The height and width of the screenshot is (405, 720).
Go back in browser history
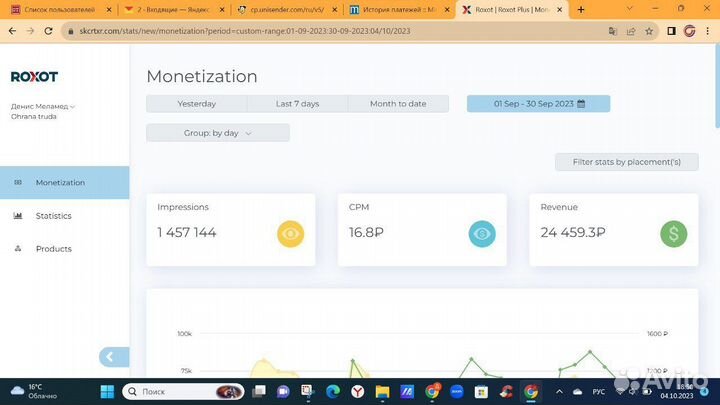(x=12, y=31)
